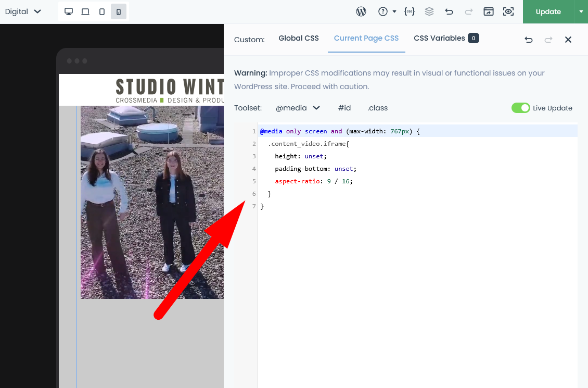The height and width of the screenshot is (388, 588).
Task: Switch to desktop device preview
Action: (x=69, y=11)
